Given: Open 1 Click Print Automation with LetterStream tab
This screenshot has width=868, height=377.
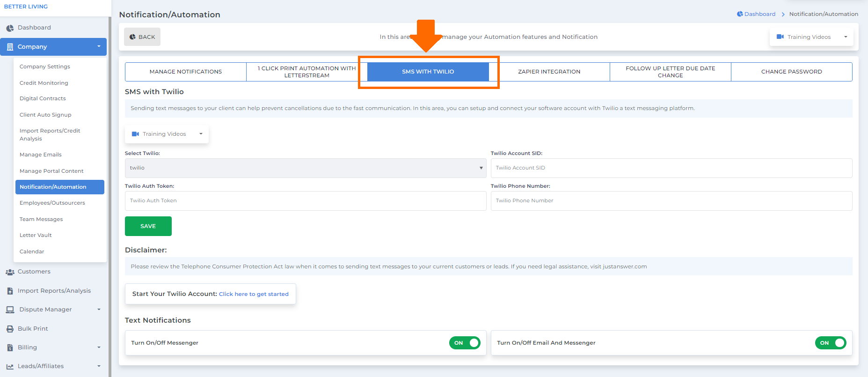Looking at the screenshot, I should [306, 72].
